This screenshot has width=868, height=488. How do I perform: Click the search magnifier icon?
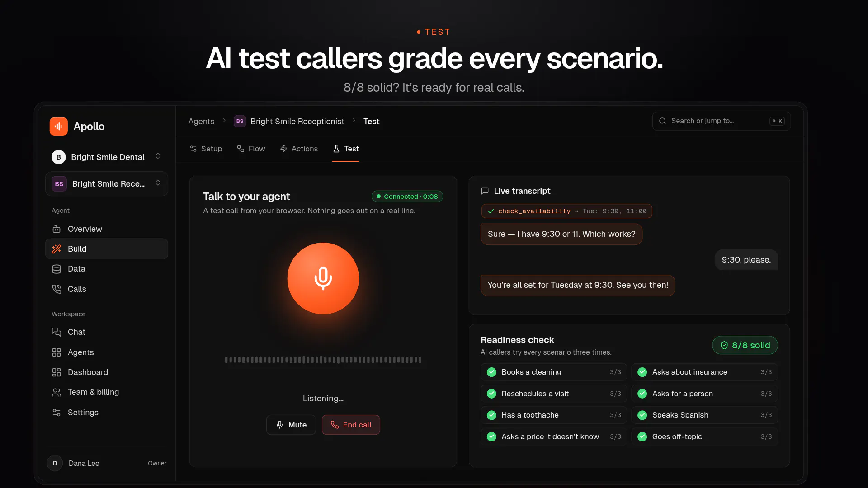pyautogui.click(x=663, y=121)
